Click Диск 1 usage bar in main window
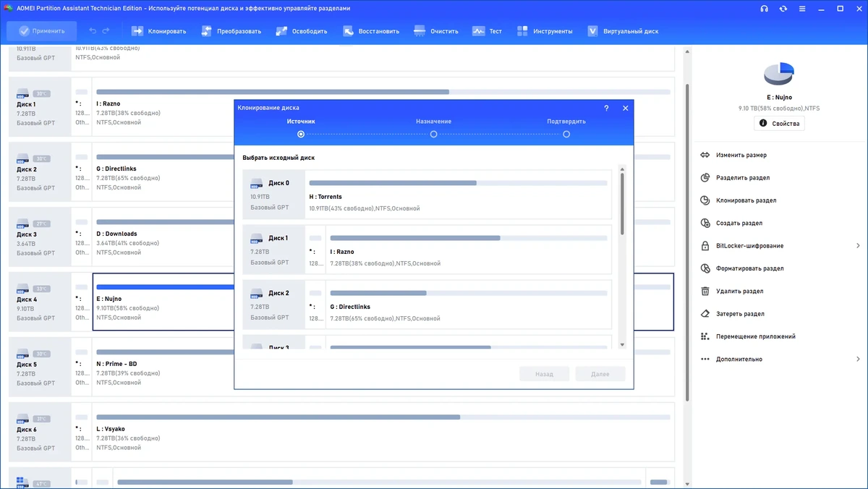 click(383, 92)
